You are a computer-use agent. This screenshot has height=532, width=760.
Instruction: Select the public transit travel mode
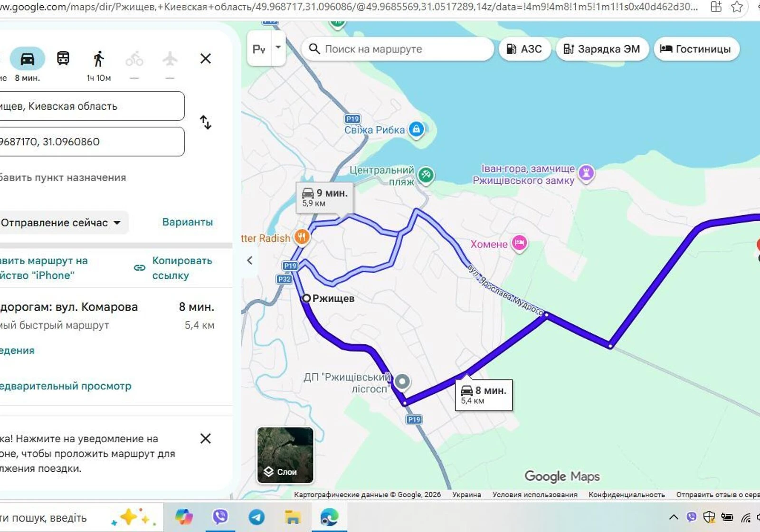(63, 58)
